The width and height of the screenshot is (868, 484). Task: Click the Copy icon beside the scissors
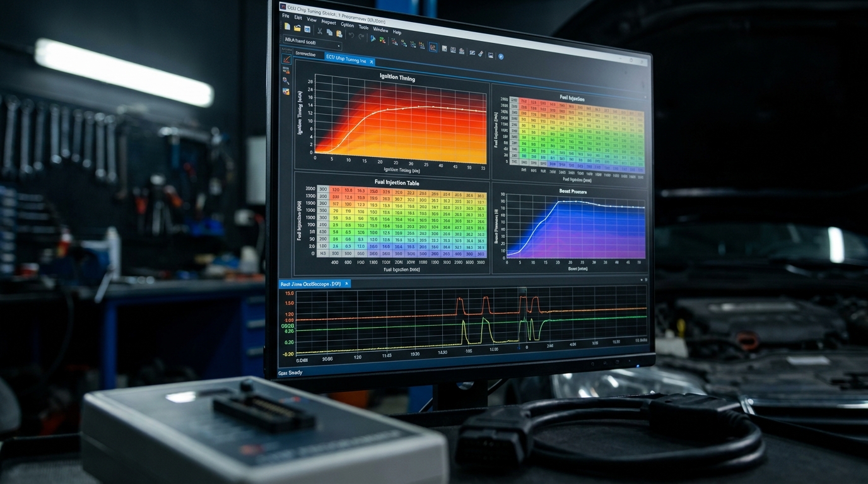tap(330, 32)
